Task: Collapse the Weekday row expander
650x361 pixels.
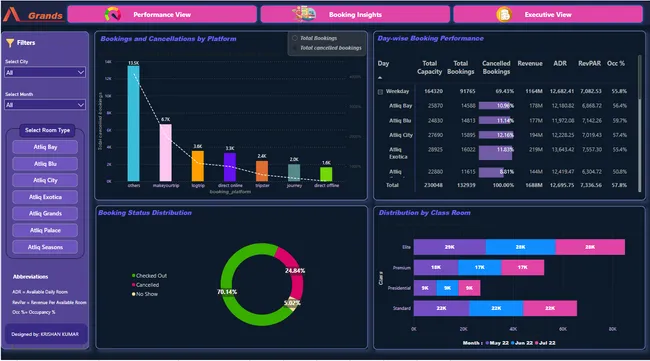Action: coord(380,92)
